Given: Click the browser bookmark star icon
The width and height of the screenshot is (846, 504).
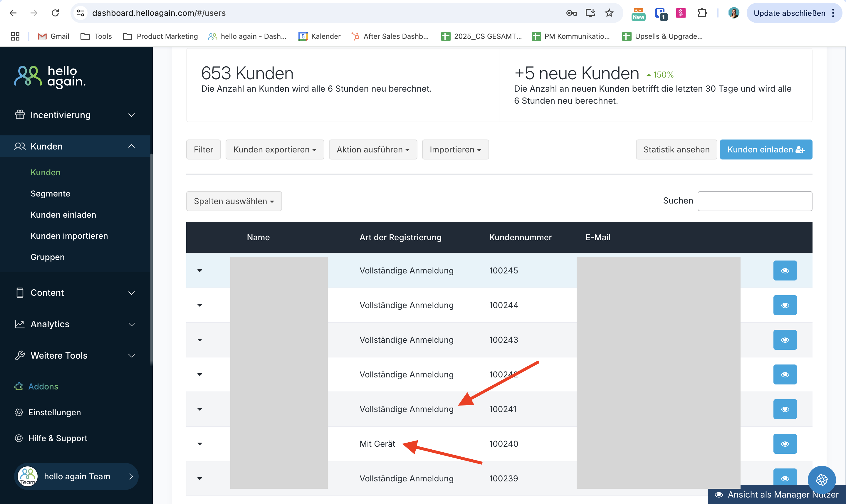Looking at the screenshot, I should (609, 13).
